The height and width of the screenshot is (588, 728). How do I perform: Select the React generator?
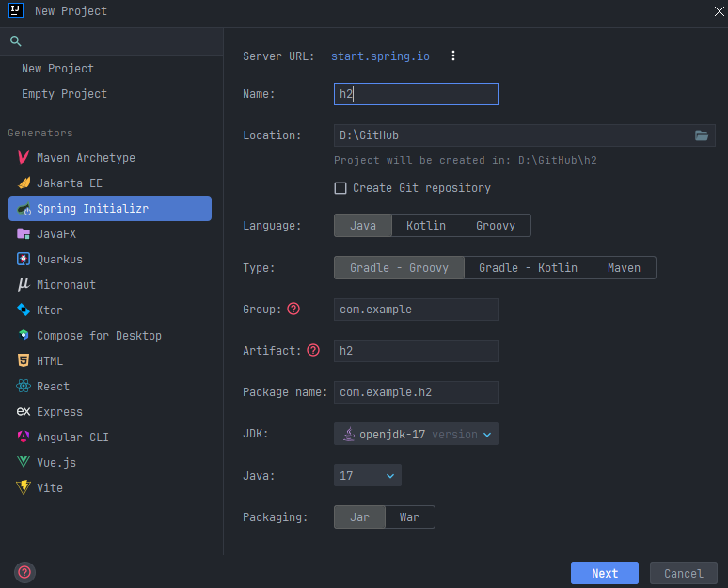coord(110,386)
